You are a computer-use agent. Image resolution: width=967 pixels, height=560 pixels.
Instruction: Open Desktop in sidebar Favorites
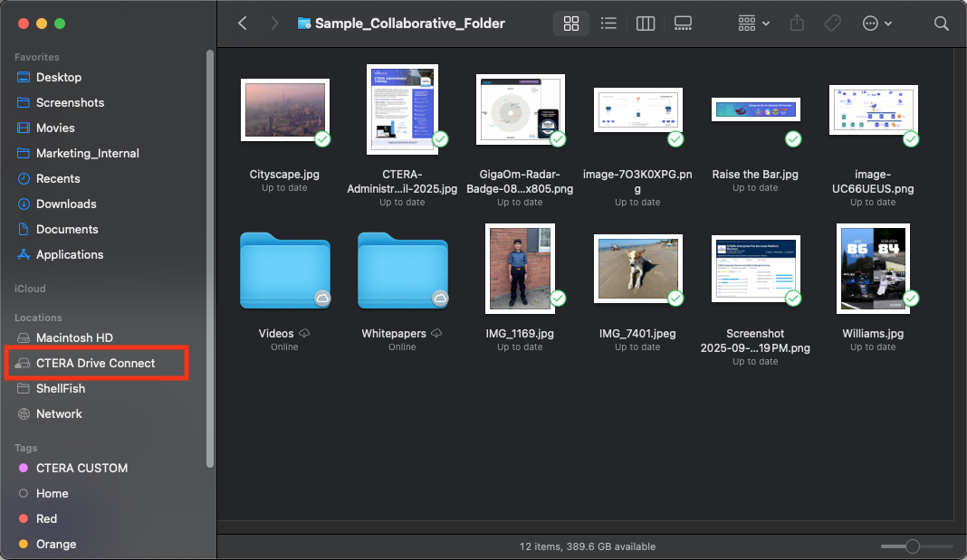coord(59,77)
